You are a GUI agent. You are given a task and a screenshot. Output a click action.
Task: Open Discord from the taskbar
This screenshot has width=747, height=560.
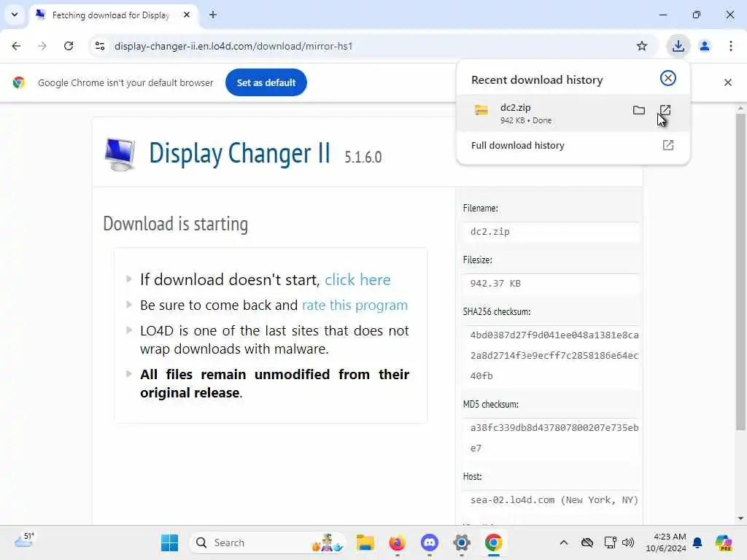(x=429, y=542)
